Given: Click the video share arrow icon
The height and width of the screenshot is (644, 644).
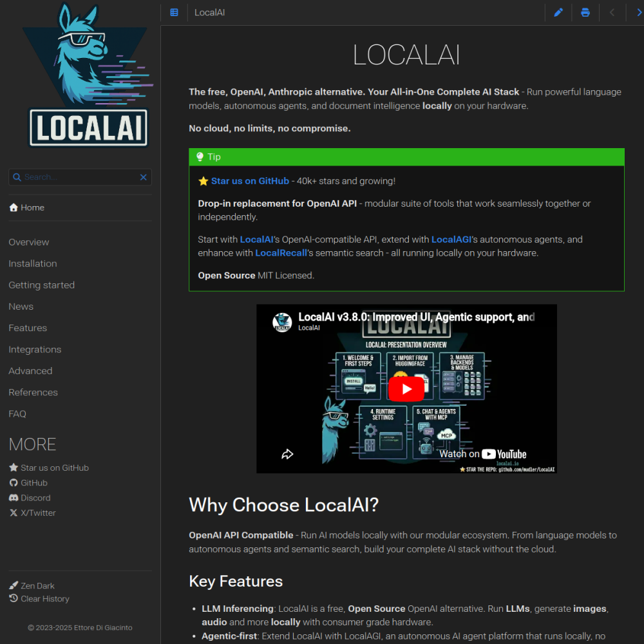Looking at the screenshot, I should pyautogui.click(x=287, y=454).
